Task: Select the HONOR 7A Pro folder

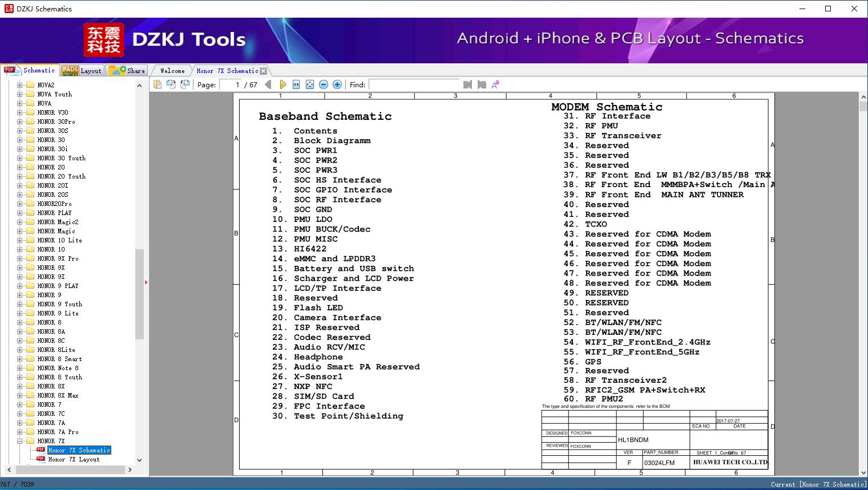Action: tap(58, 432)
